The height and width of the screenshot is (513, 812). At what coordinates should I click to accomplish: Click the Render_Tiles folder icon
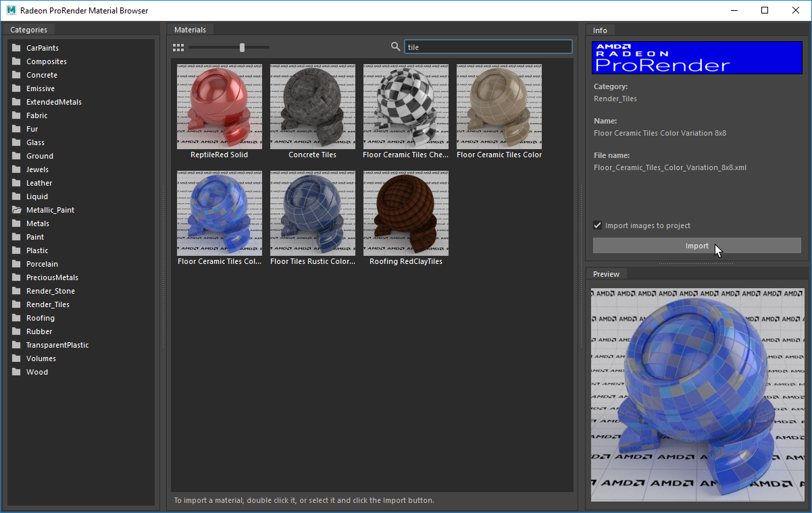[16, 304]
